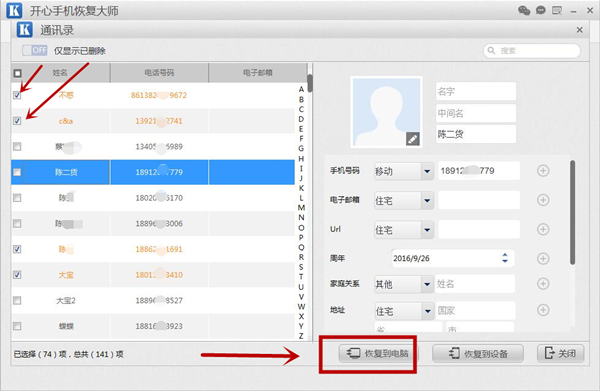The image size is (600, 391).
Task: Click the K logo beside 通讯录
Action: pyautogui.click(x=25, y=29)
